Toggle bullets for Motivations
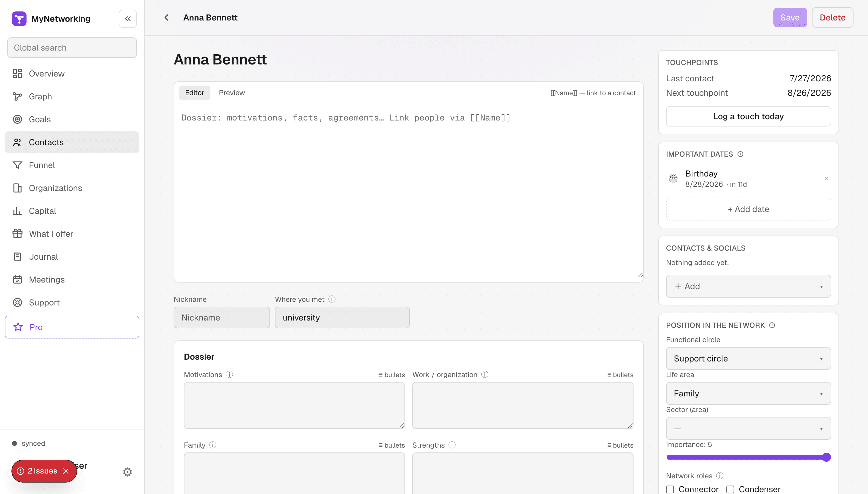Screen dimensions: 868x494 click(x=392, y=375)
